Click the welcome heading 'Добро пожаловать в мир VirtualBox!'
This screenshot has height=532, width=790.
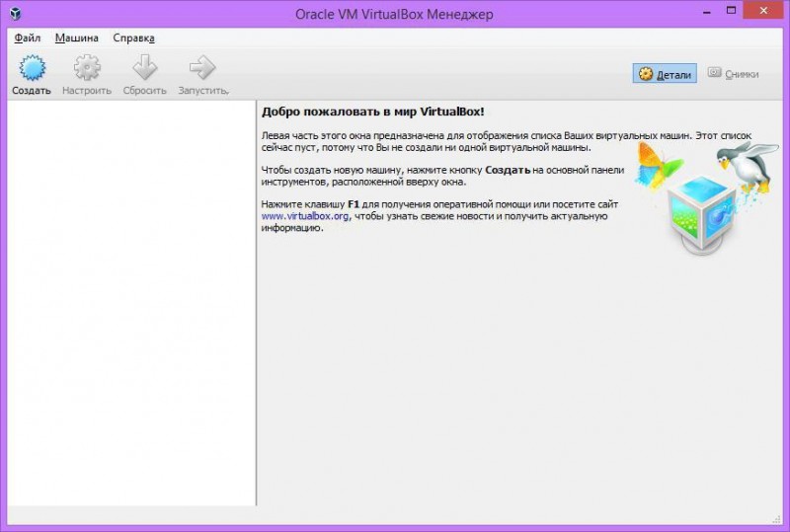pyautogui.click(x=373, y=112)
